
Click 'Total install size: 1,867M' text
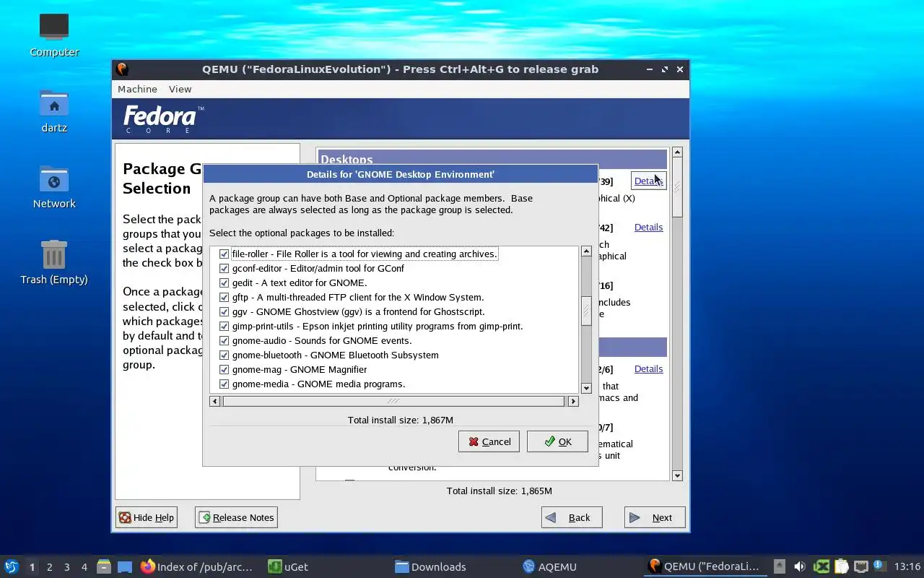click(x=401, y=420)
